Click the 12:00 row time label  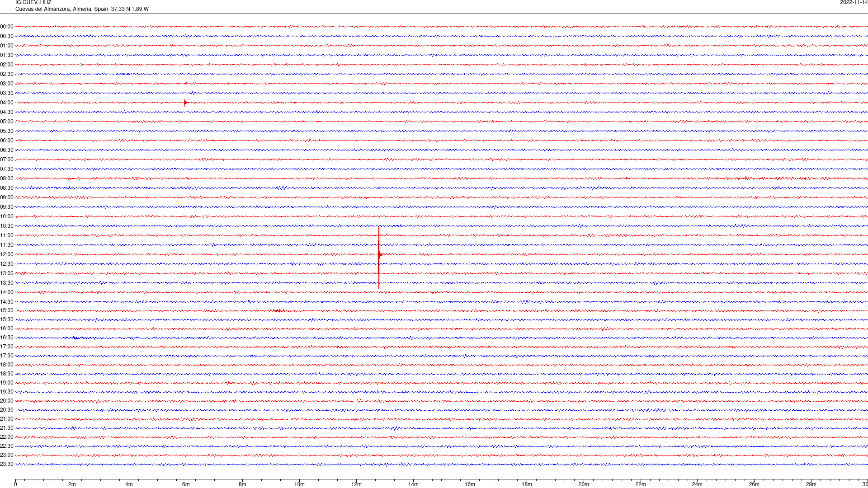tap(7, 254)
